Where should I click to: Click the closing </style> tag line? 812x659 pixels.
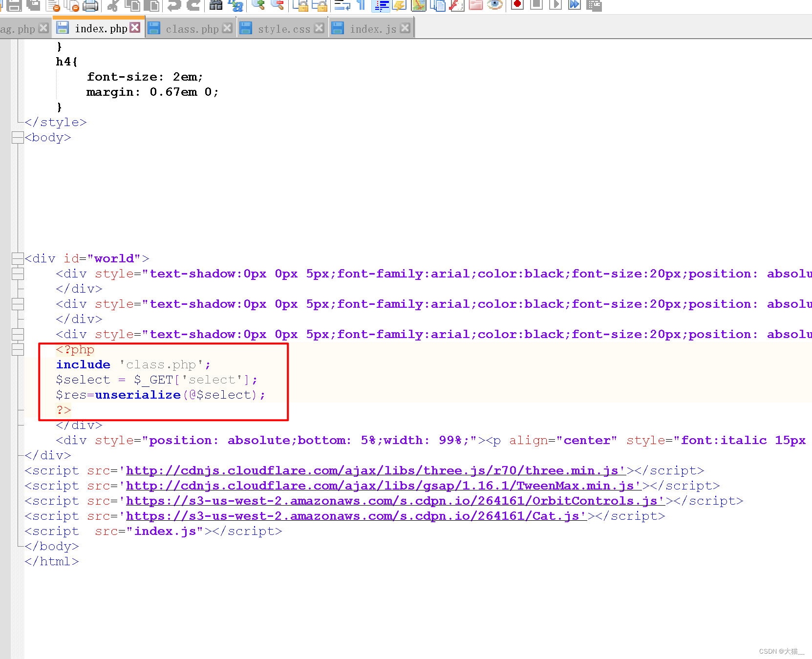pyautogui.click(x=56, y=122)
